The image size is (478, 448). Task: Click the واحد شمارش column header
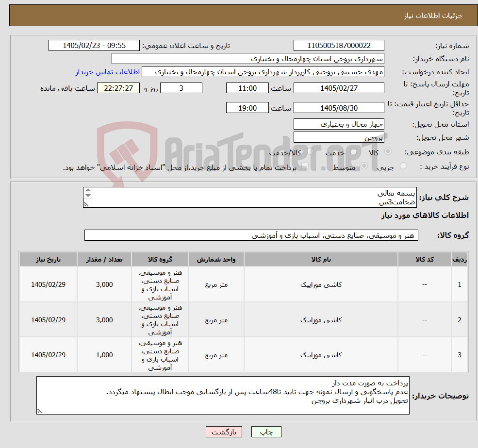(x=216, y=259)
